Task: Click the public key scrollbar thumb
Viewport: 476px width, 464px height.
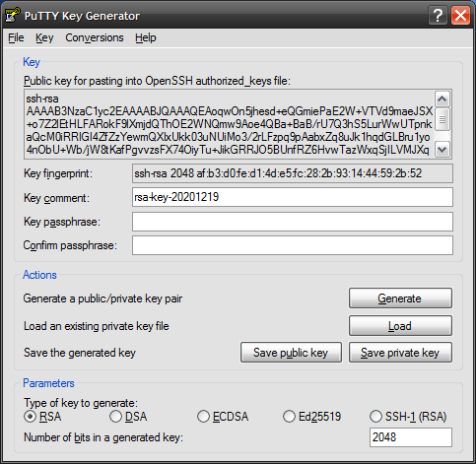Action: pos(442,119)
